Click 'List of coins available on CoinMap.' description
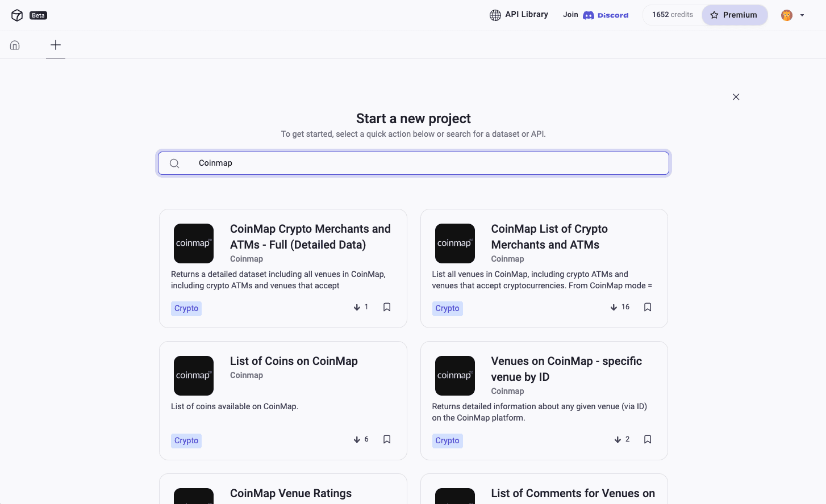This screenshot has height=504, width=826. click(x=235, y=406)
